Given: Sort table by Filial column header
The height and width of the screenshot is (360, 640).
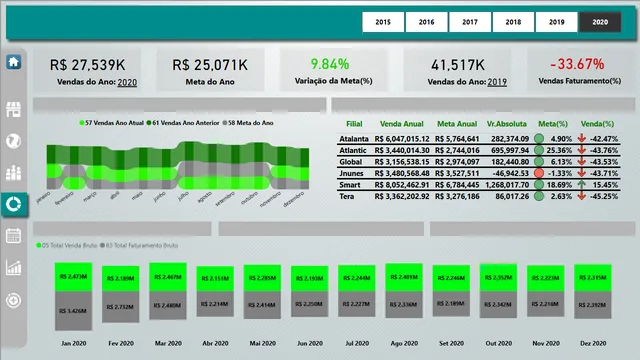Looking at the screenshot, I should tap(354, 124).
